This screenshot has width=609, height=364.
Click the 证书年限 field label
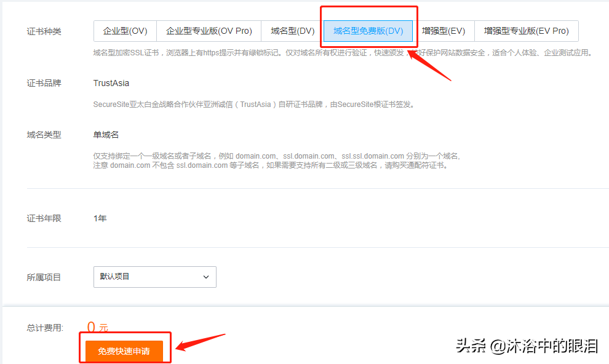pyautogui.click(x=44, y=218)
